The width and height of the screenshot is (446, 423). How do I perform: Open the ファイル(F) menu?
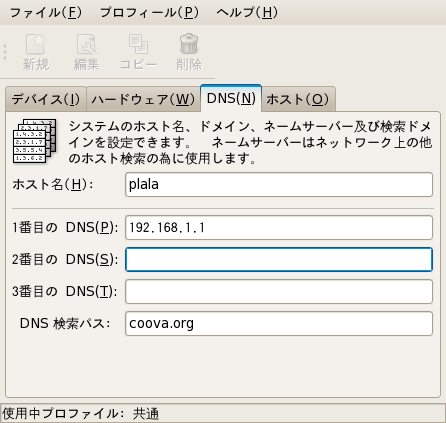tap(46, 13)
